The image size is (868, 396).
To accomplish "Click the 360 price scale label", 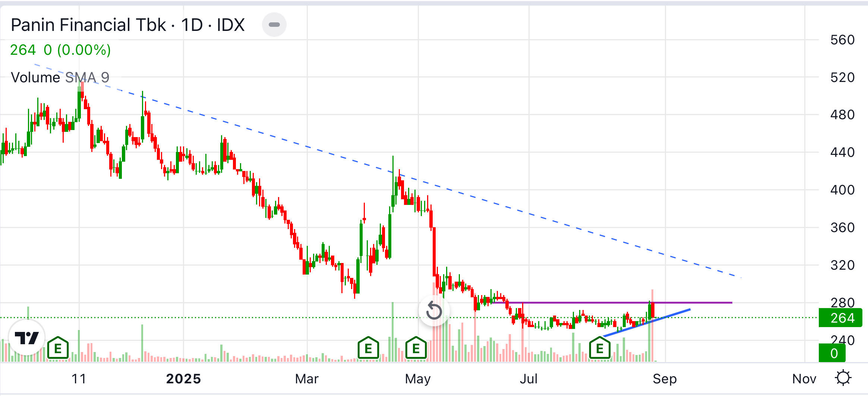I will pos(842,228).
